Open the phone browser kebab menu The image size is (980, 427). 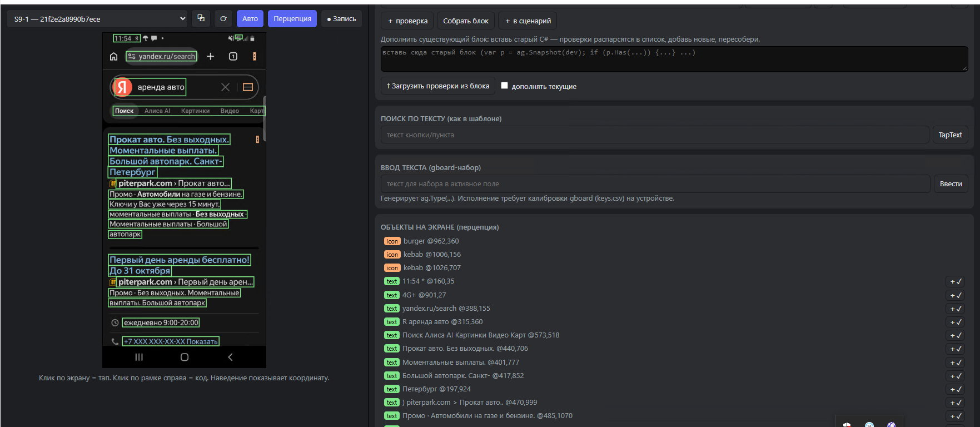255,56
